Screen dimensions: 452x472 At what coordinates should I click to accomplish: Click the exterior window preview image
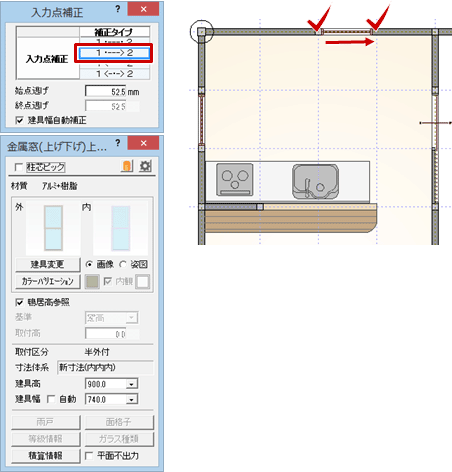click(53, 228)
